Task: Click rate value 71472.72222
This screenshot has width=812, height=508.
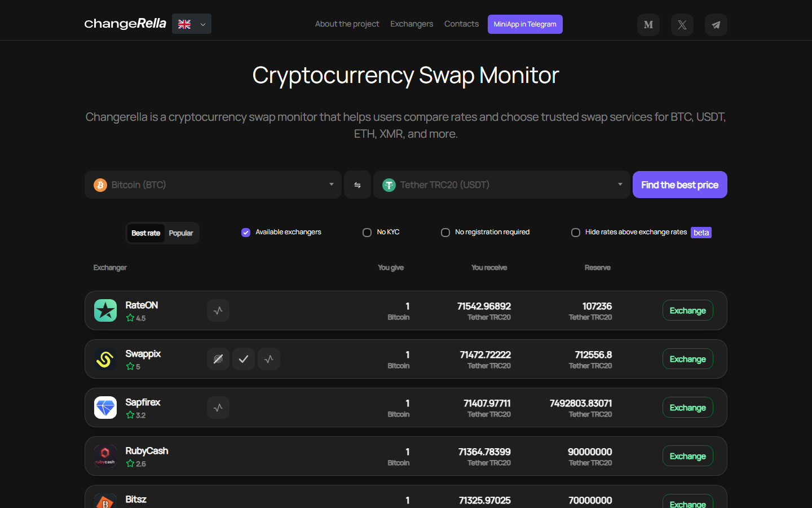Action: [x=485, y=354]
